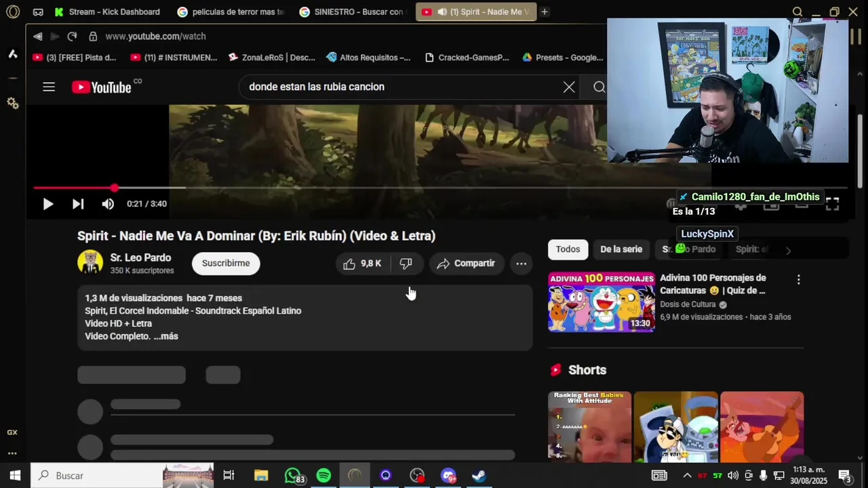Skip to the next video
The width and height of the screenshot is (868, 488).
[78, 204]
